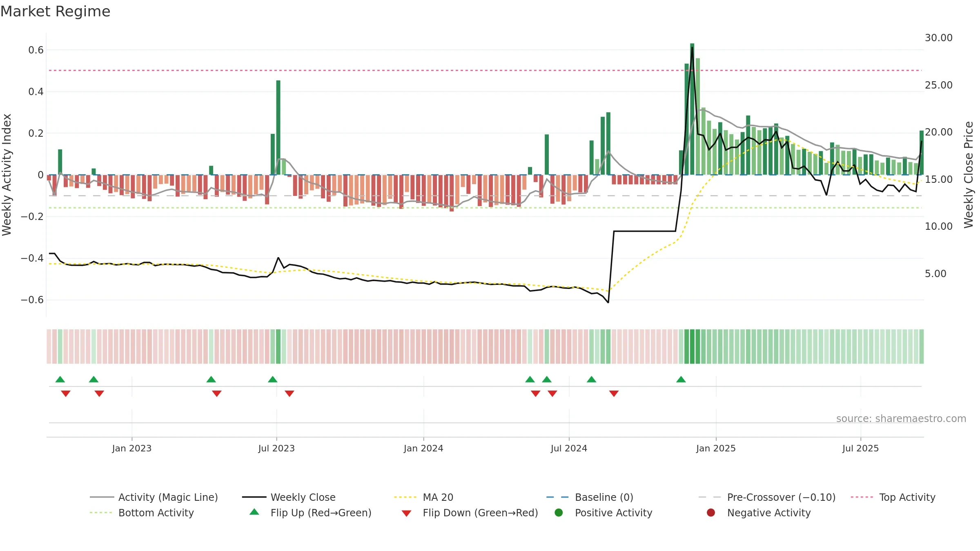Click the Jul 2023 axis label
The height and width of the screenshot is (551, 980).
click(276, 448)
